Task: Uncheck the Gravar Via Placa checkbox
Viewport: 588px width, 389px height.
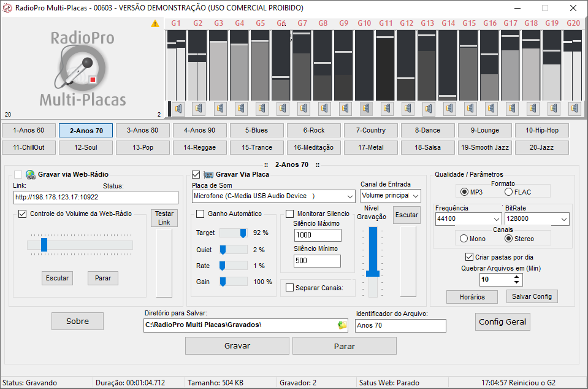Action: 196,174
